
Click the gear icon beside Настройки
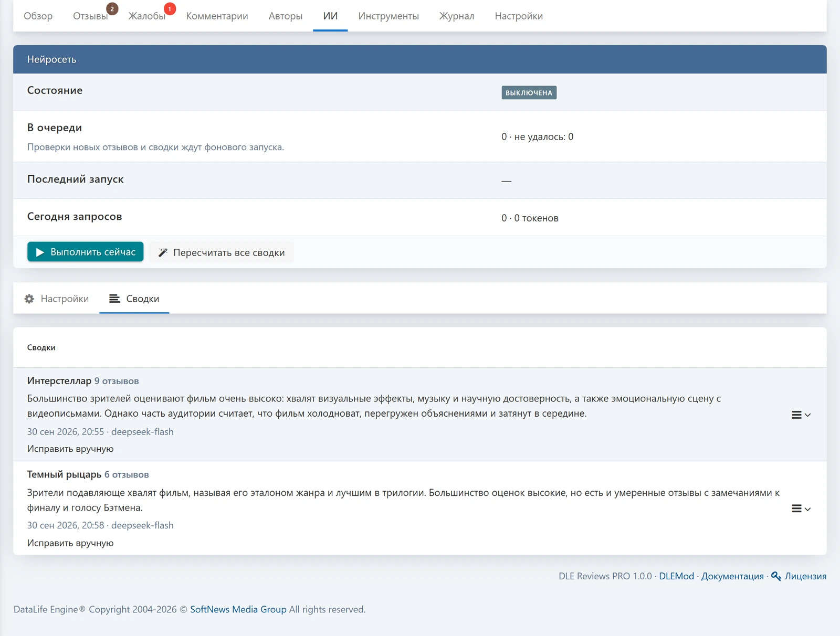29,299
